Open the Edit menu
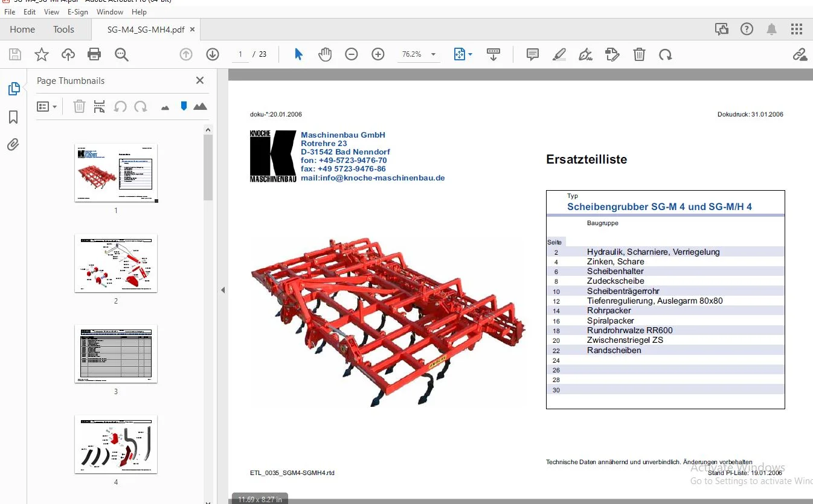 30,12
